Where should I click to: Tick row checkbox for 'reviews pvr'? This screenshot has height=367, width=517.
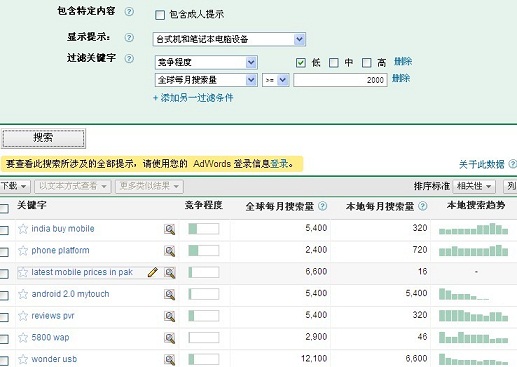click(4, 317)
